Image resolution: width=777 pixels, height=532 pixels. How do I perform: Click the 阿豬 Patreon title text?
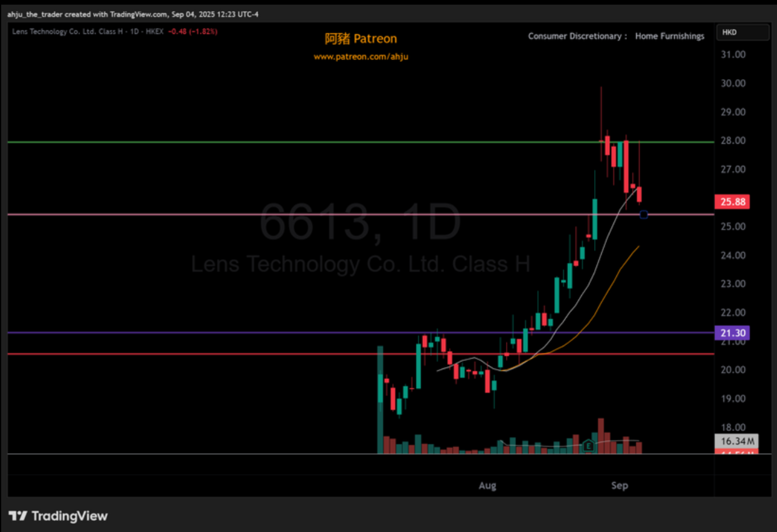tap(361, 38)
